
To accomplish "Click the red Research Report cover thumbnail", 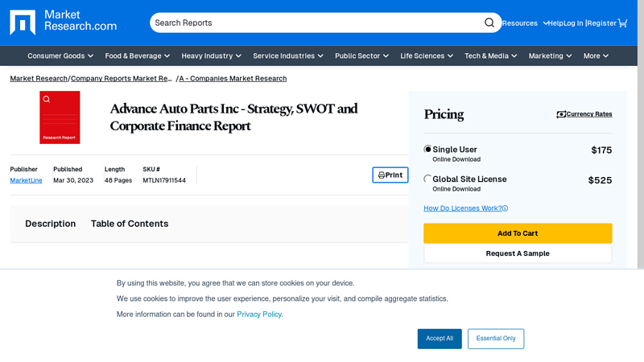I will [60, 117].
